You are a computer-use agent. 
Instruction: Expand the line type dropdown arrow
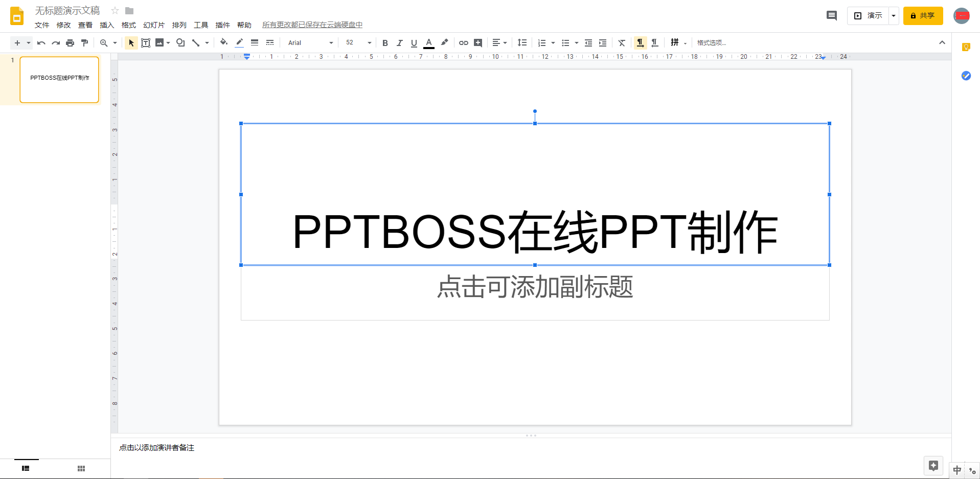207,43
